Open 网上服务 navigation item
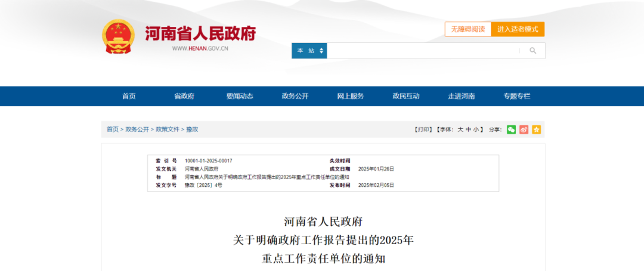 [x=351, y=96]
